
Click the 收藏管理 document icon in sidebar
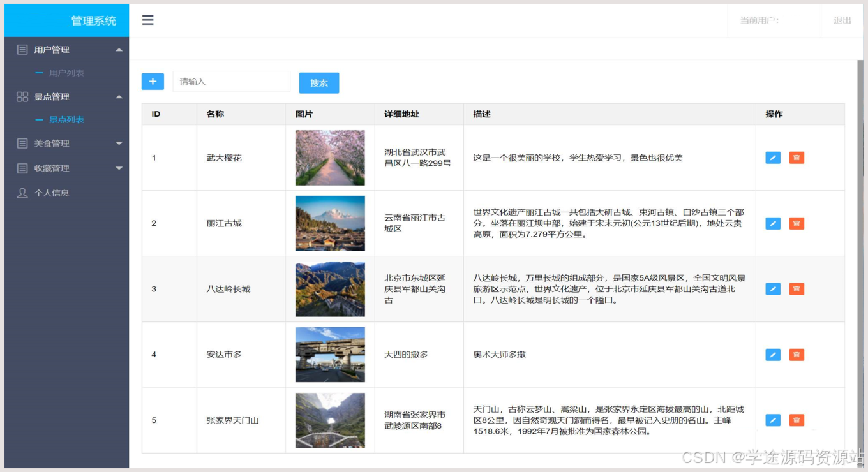[x=22, y=168]
